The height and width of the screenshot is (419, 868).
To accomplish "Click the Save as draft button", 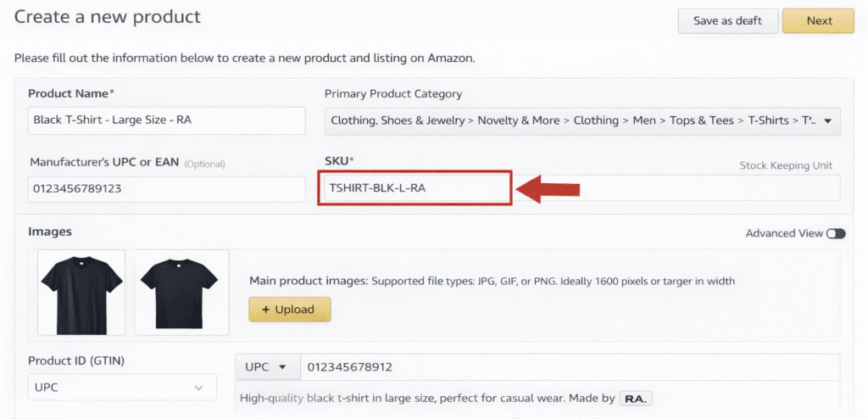I will [727, 21].
